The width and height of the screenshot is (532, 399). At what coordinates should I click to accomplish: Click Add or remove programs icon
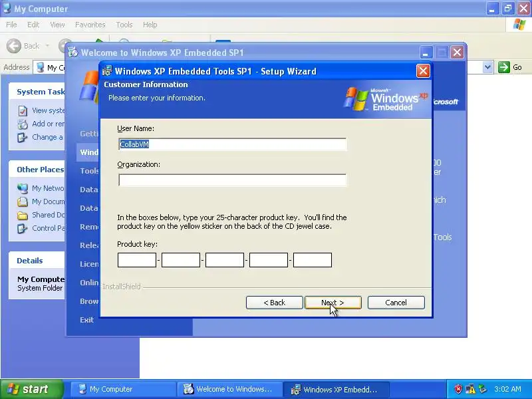(x=23, y=124)
